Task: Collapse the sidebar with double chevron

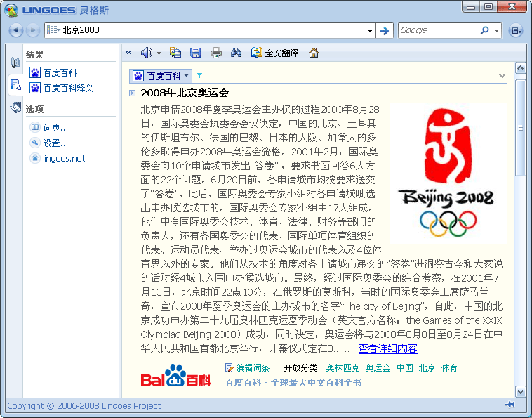Action: 128,52
